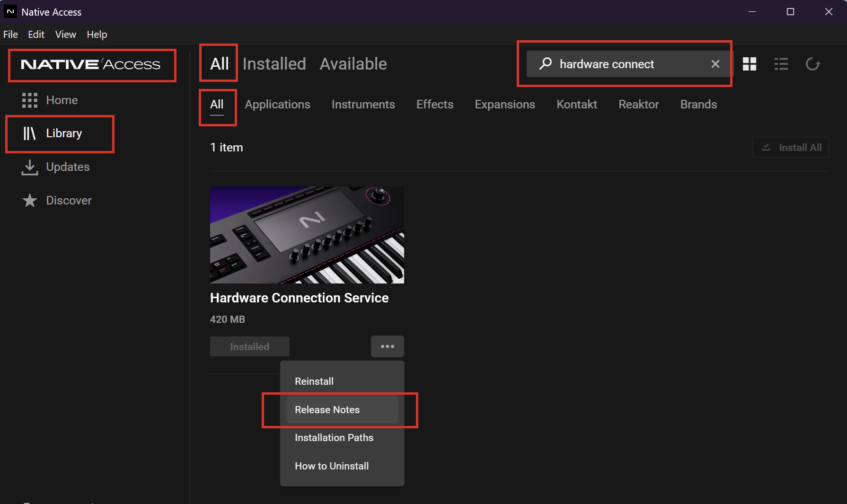The image size is (847, 504).
Task: Open Library in sidebar
Action: (x=64, y=133)
